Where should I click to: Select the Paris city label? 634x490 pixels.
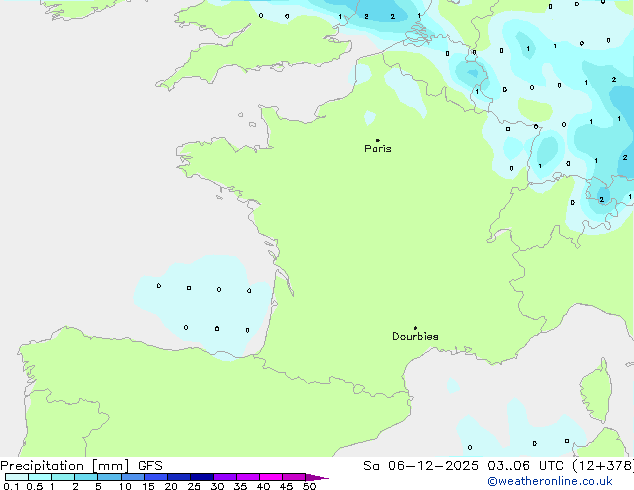(378, 148)
